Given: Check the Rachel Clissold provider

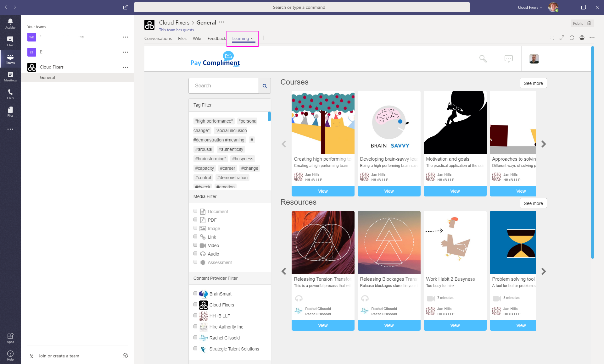Looking at the screenshot, I should point(195,337).
